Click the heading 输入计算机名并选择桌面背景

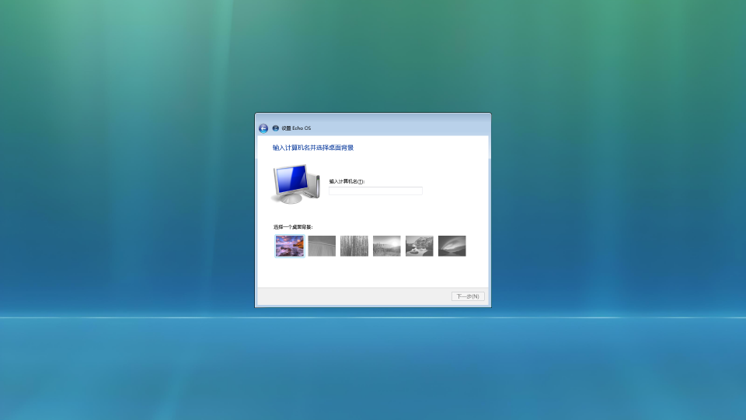313,148
